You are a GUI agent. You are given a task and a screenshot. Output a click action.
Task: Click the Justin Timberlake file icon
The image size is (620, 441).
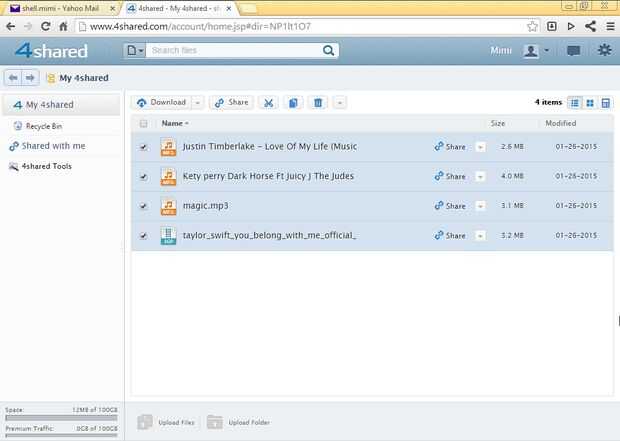(168, 147)
